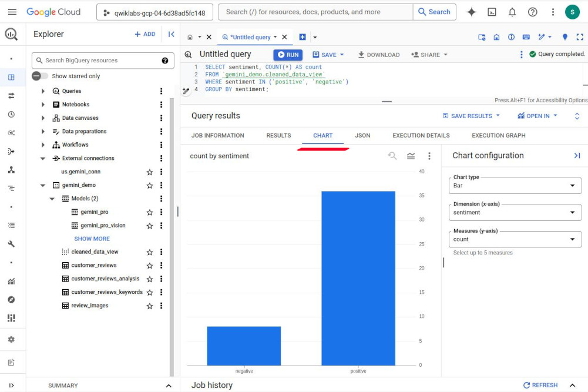Select the CHART tab

coord(323,135)
